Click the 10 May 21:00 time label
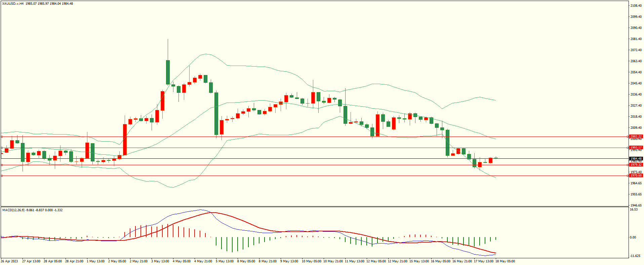This screenshot has height=265, width=644. point(333,261)
